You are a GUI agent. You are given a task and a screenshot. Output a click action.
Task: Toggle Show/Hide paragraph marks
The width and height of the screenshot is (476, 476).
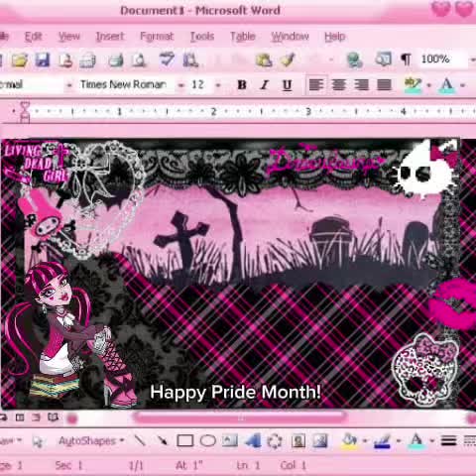click(x=406, y=59)
